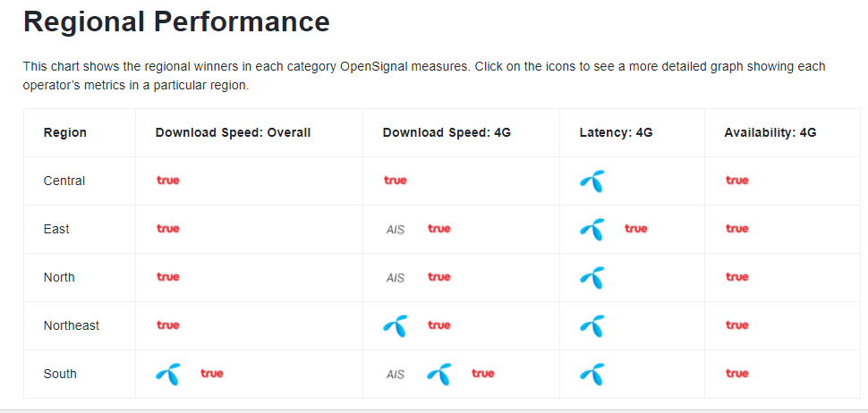Image resolution: width=868 pixels, height=413 pixels.
Task: Select the AIS icon in the North row
Action: pyautogui.click(x=396, y=277)
